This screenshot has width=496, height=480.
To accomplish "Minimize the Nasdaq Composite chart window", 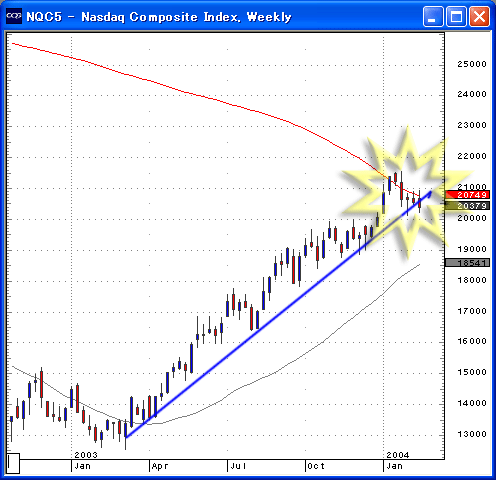I will 433,16.
